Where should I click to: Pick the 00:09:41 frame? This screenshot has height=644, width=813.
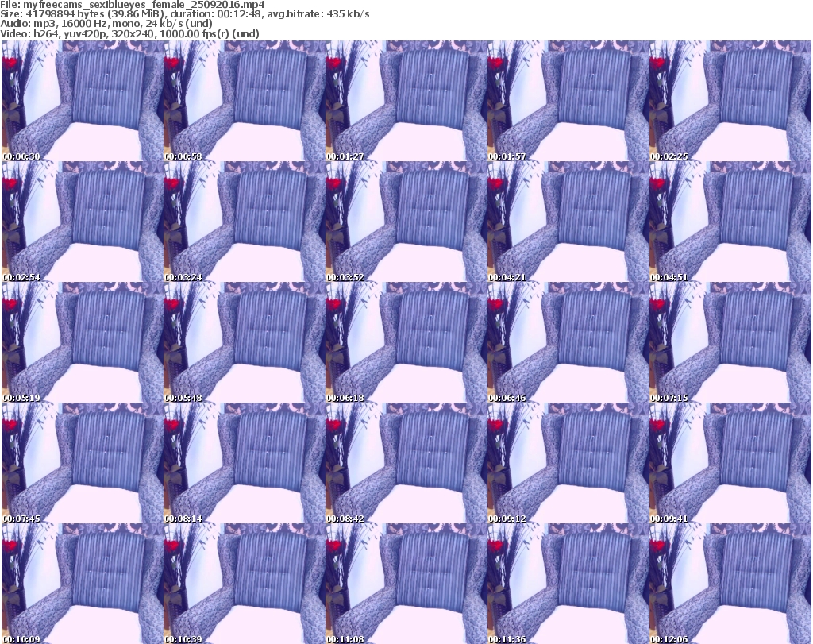pos(730,463)
